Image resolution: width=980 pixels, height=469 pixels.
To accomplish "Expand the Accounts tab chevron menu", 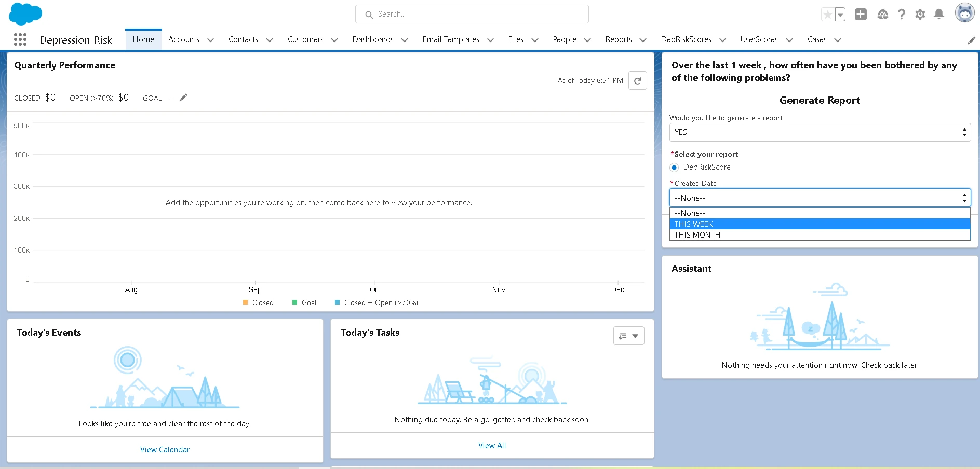I will tap(210, 40).
